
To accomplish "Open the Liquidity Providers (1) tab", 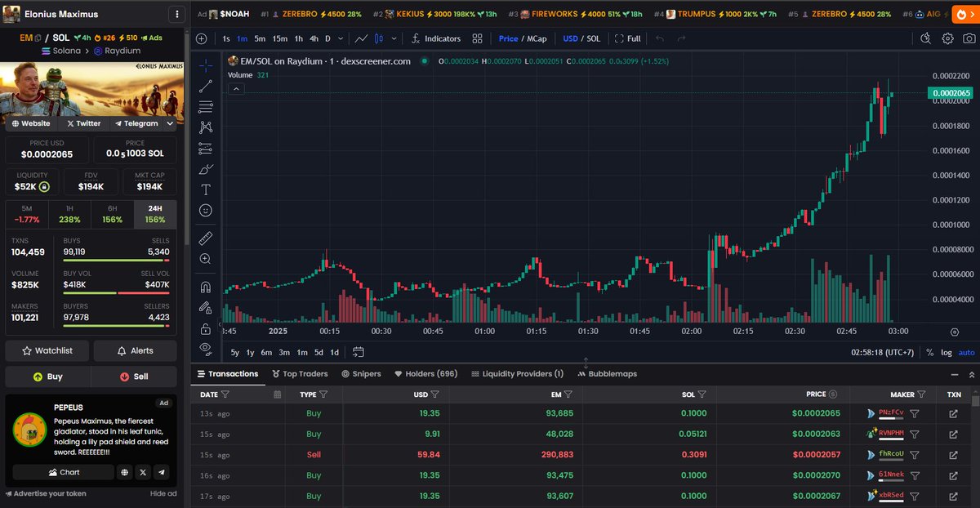I will point(517,373).
